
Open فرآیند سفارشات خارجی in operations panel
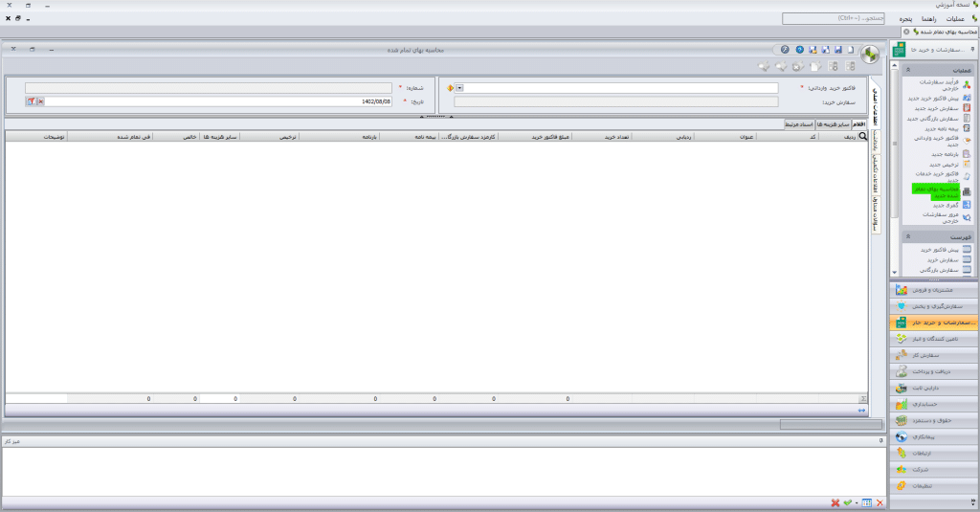coord(938,85)
